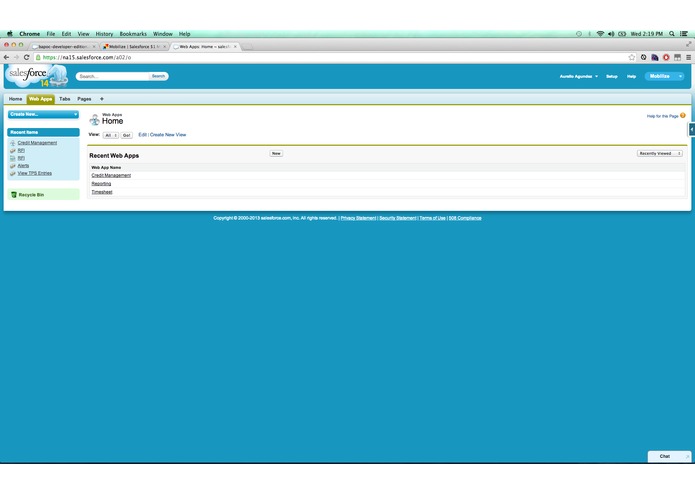Open the Tabs tab

65,99
